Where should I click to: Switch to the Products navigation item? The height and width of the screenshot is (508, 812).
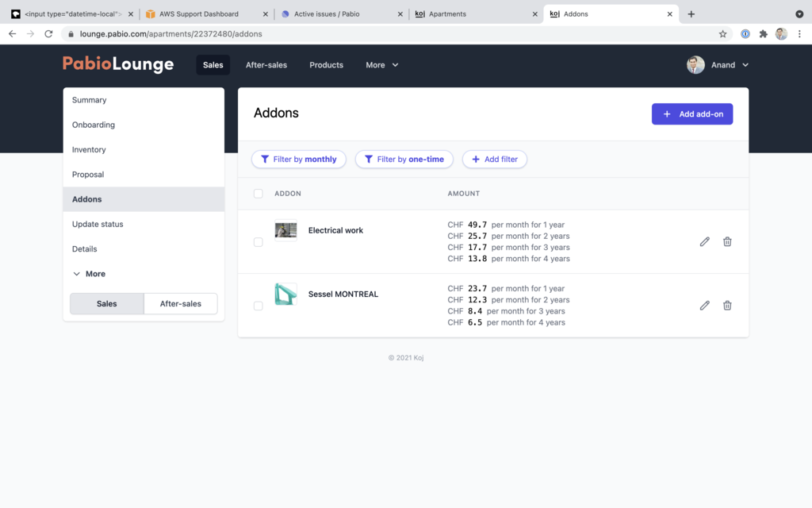point(326,64)
